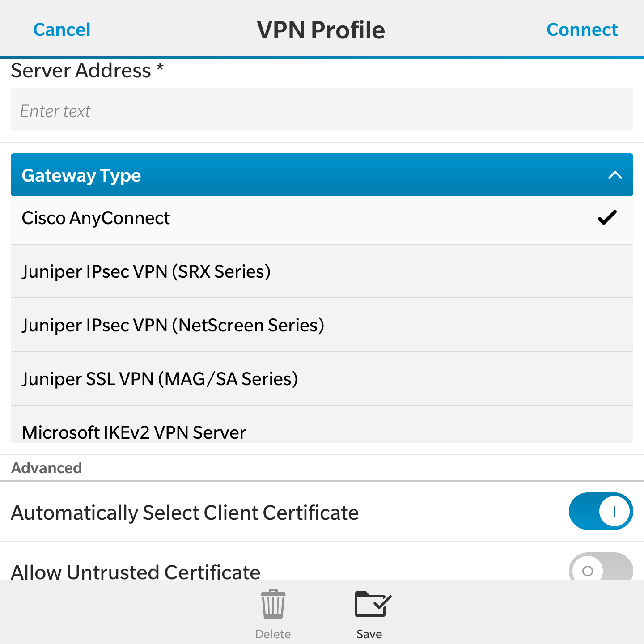This screenshot has height=644, width=644.
Task: Tap Connect in the title bar
Action: 582,30
